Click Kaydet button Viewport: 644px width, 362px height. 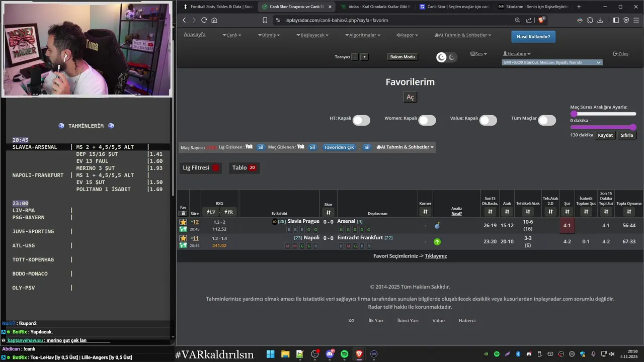(605, 135)
